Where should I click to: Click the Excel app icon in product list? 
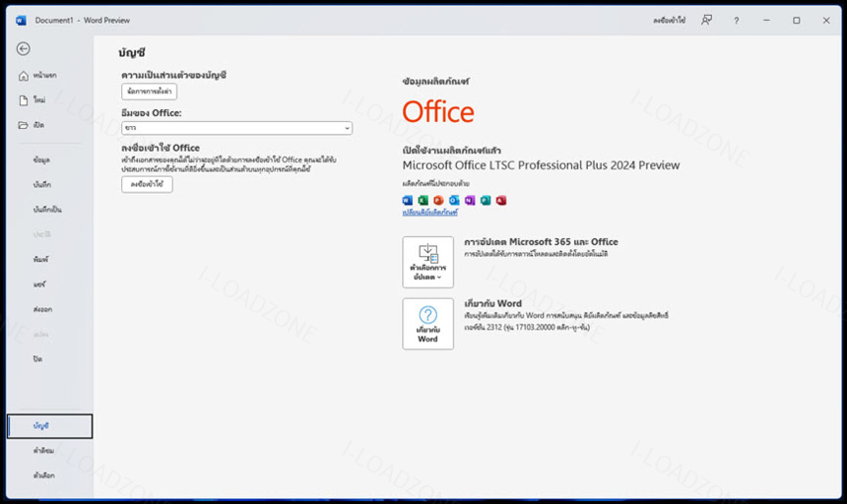[x=423, y=201]
